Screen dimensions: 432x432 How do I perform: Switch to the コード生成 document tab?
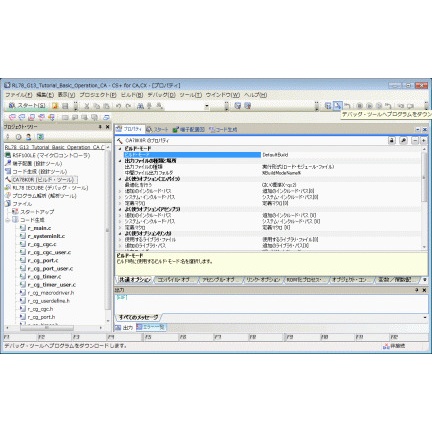coord(223,129)
